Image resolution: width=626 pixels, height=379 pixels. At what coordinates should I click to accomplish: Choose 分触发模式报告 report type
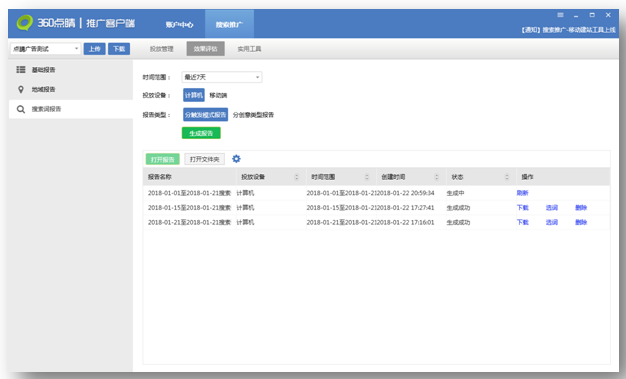(206, 115)
